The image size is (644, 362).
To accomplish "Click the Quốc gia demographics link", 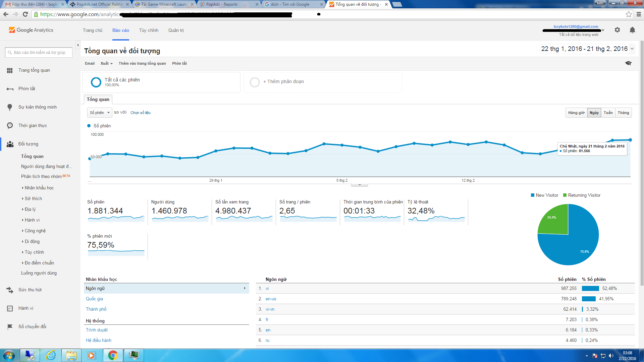I will click(94, 299).
